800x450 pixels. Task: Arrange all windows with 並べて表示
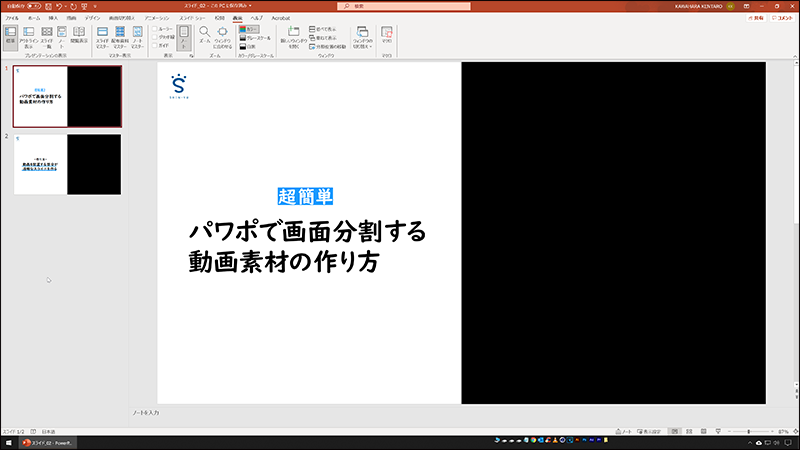(x=322, y=29)
